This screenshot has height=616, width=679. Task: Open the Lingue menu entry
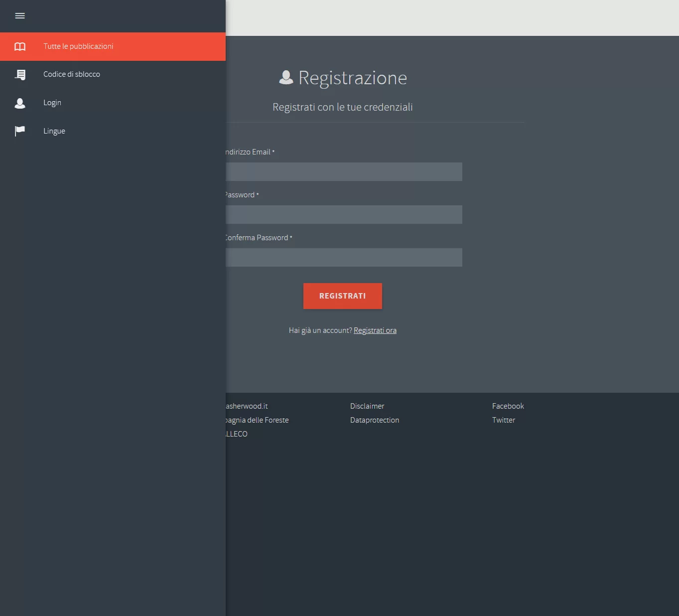click(54, 131)
